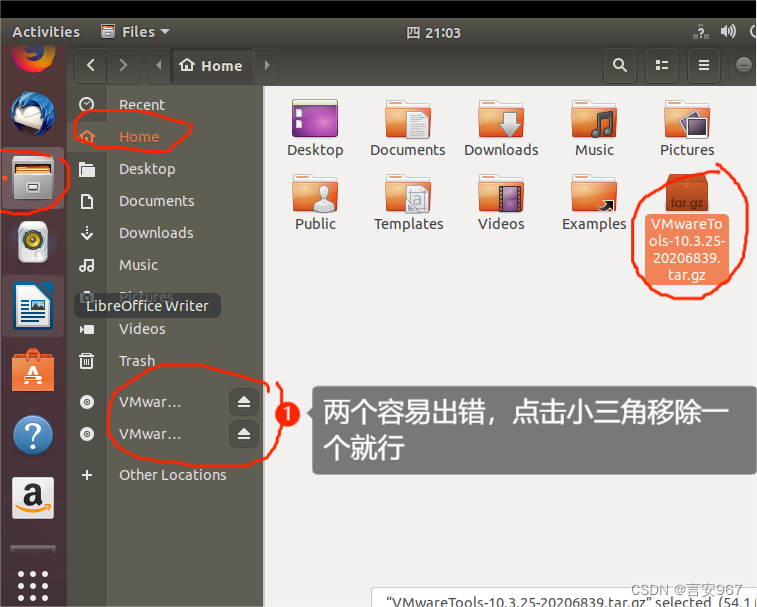Open the Files application menu dropdown
Image resolution: width=757 pixels, height=607 pixels.
(x=136, y=32)
